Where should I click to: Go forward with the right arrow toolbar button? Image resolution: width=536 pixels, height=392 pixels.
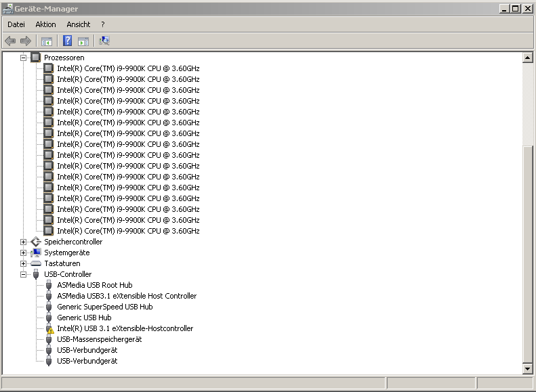pos(26,41)
